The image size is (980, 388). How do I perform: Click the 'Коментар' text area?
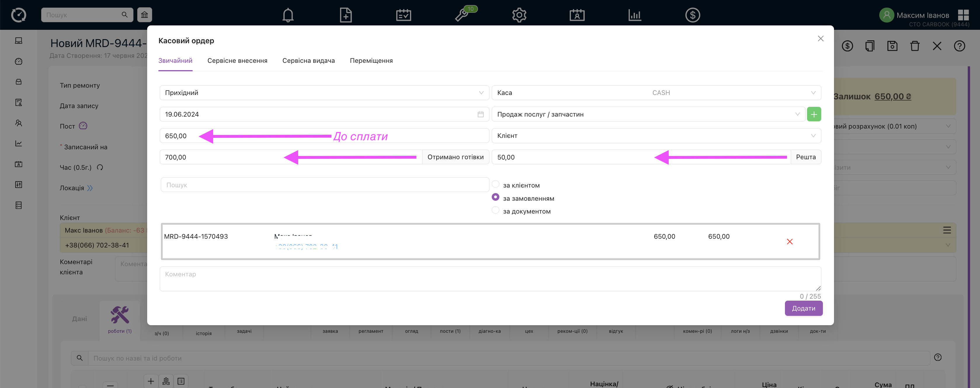[490, 279]
